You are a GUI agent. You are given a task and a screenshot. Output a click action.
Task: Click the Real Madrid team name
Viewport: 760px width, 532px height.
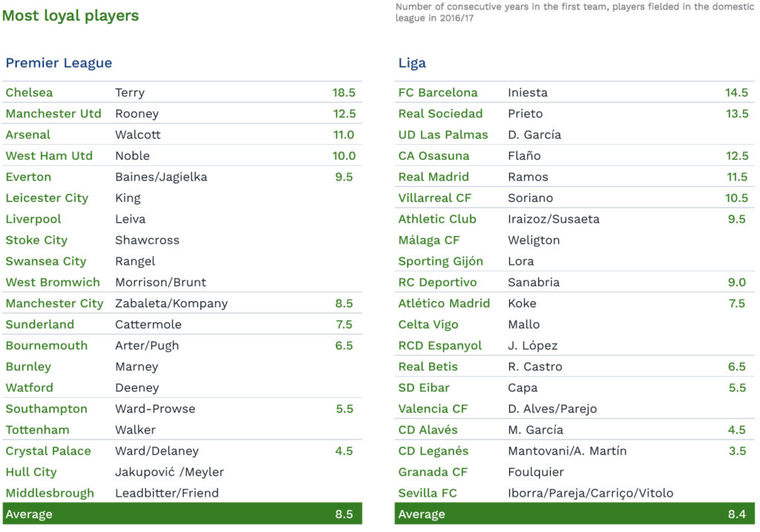(x=433, y=177)
